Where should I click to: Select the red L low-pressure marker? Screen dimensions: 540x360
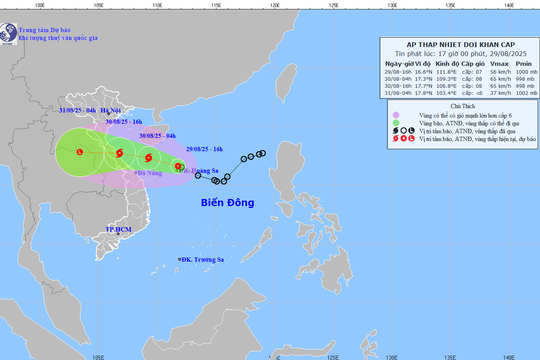tap(80, 152)
